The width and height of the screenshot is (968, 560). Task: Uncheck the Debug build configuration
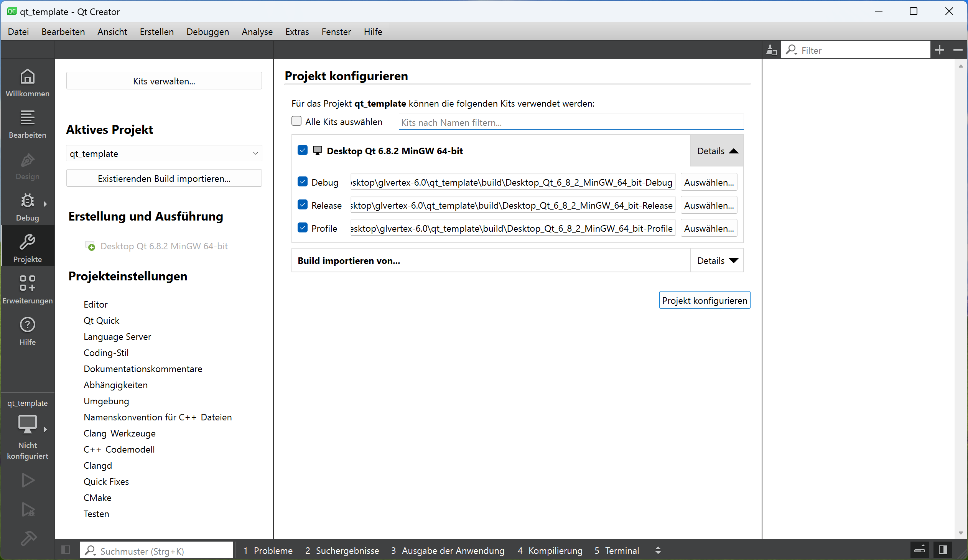click(302, 182)
